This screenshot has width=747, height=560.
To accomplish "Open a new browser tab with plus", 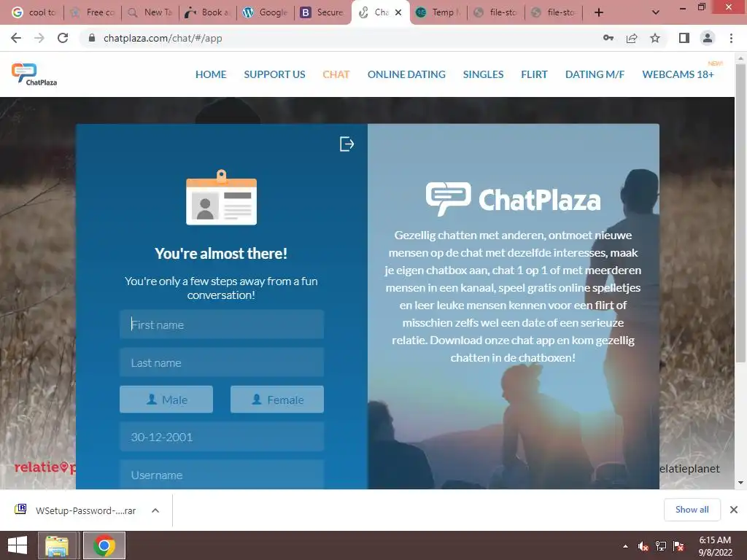I will [x=599, y=12].
